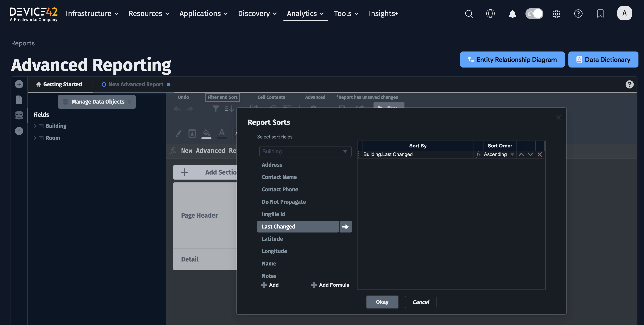Image resolution: width=644 pixels, height=325 pixels.
Task: Click the formula fx icon in formula bar
Action: (x=173, y=151)
